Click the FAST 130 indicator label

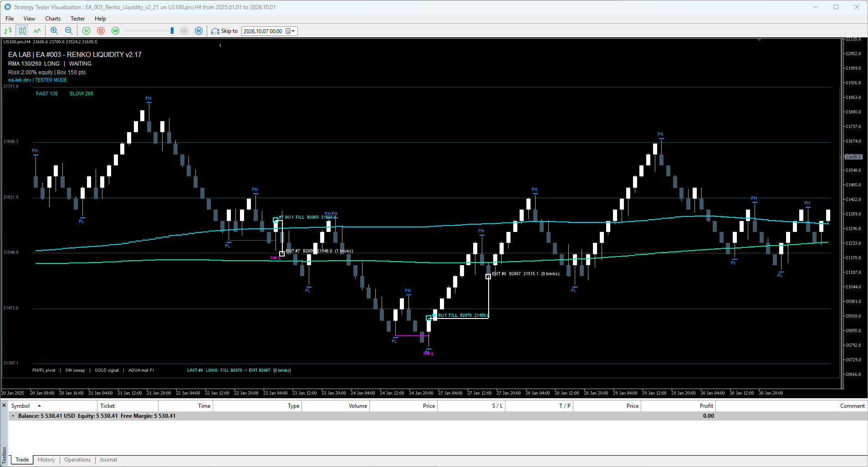click(47, 93)
